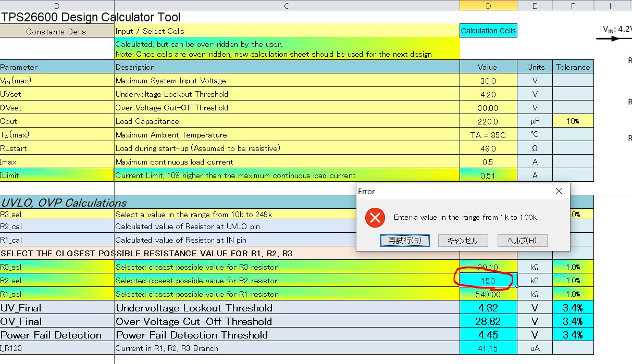Click the Value column heading cell
This screenshot has width=632, height=364.
[488, 67]
